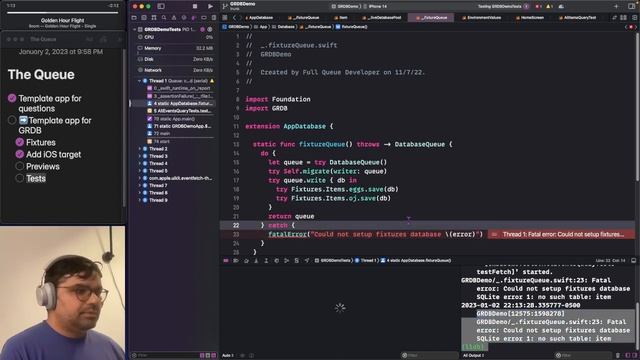Viewport: 640px width, 360px height.
Task: Select the debug navigator icon
Action: tap(194, 18)
